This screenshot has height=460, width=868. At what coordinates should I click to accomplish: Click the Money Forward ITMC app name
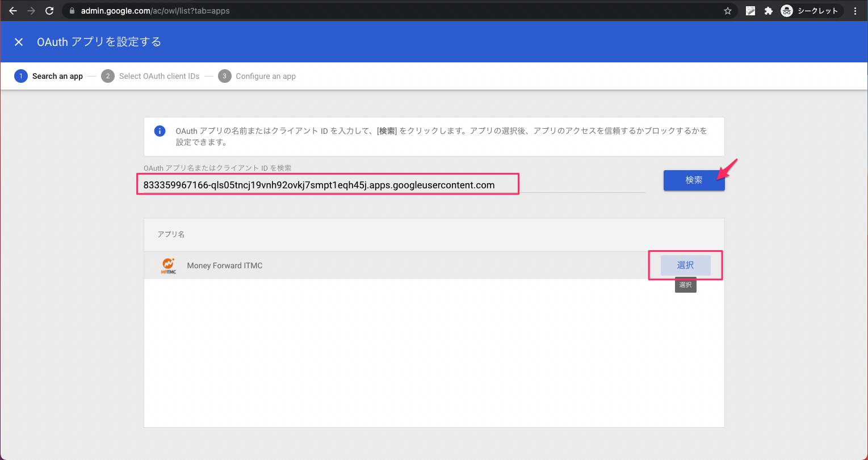[x=225, y=265]
